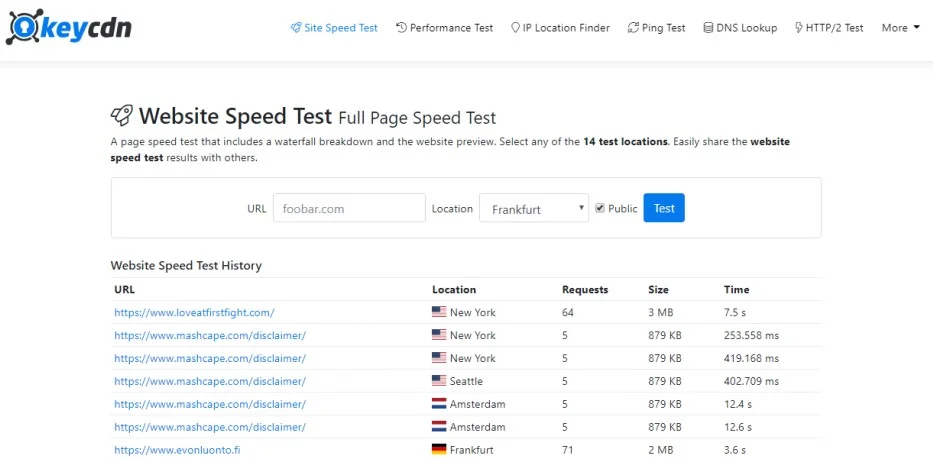
Task: Open mashcape disclaimer link in 419.168 ms row
Action: click(210, 358)
